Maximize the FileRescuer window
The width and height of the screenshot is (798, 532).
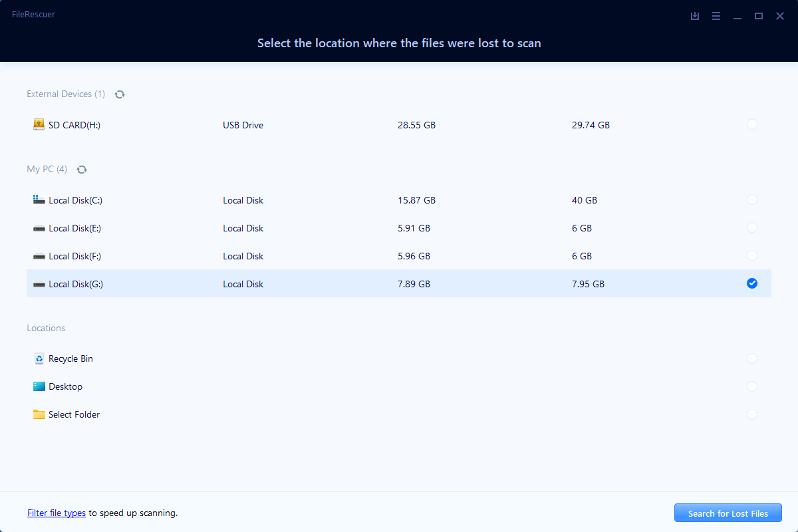759,16
